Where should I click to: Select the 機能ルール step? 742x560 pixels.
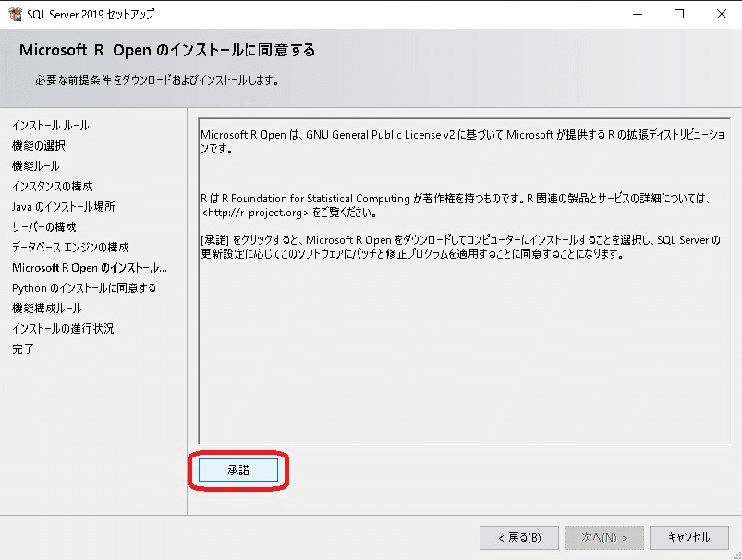(x=36, y=166)
